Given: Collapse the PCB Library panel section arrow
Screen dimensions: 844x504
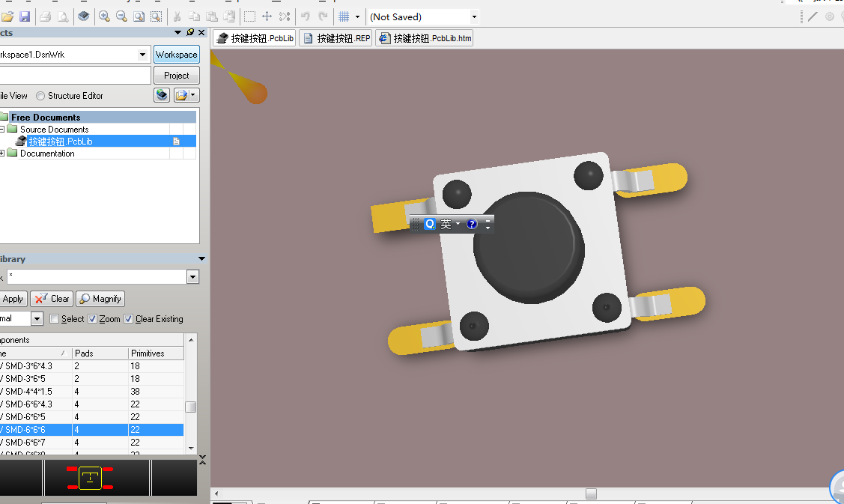Looking at the screenshot, I should coord(201,259).
